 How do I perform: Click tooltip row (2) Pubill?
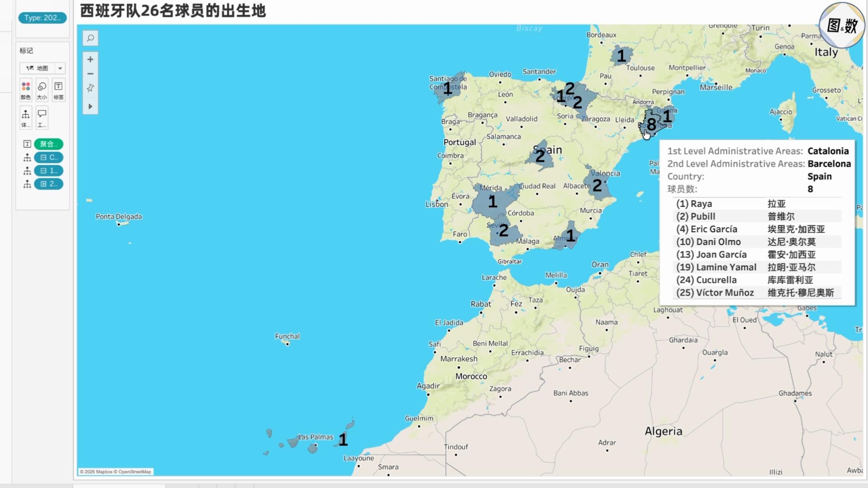pos(757,216)
